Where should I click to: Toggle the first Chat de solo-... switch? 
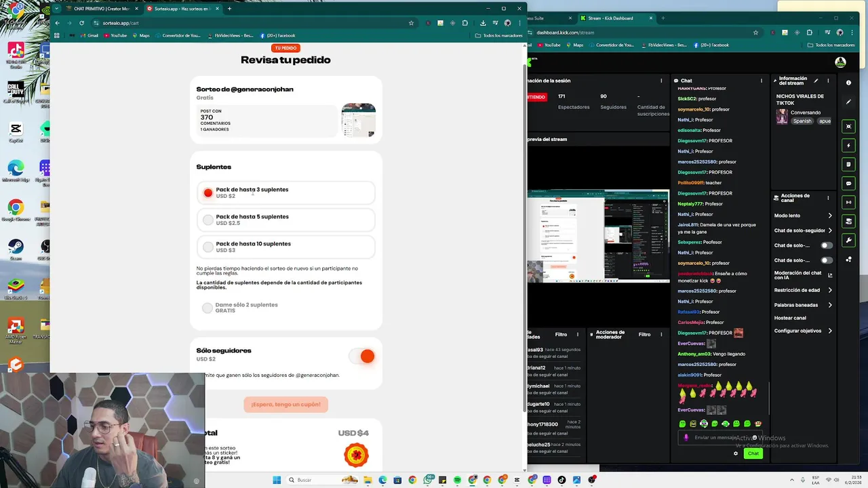(827, 245)
